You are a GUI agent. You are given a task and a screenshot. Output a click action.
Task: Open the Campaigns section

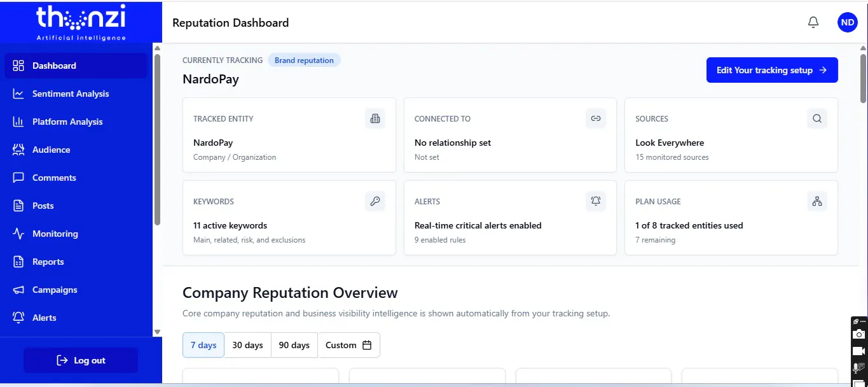[x=76, y=290]
